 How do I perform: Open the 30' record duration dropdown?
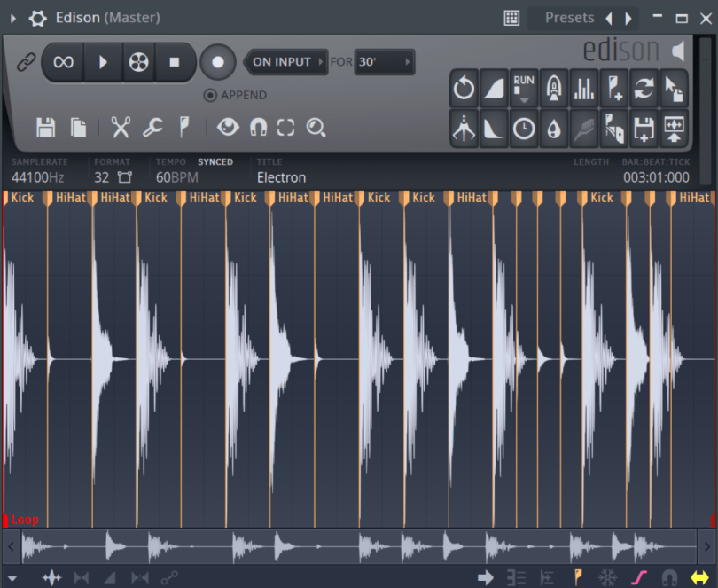(385, 62)
